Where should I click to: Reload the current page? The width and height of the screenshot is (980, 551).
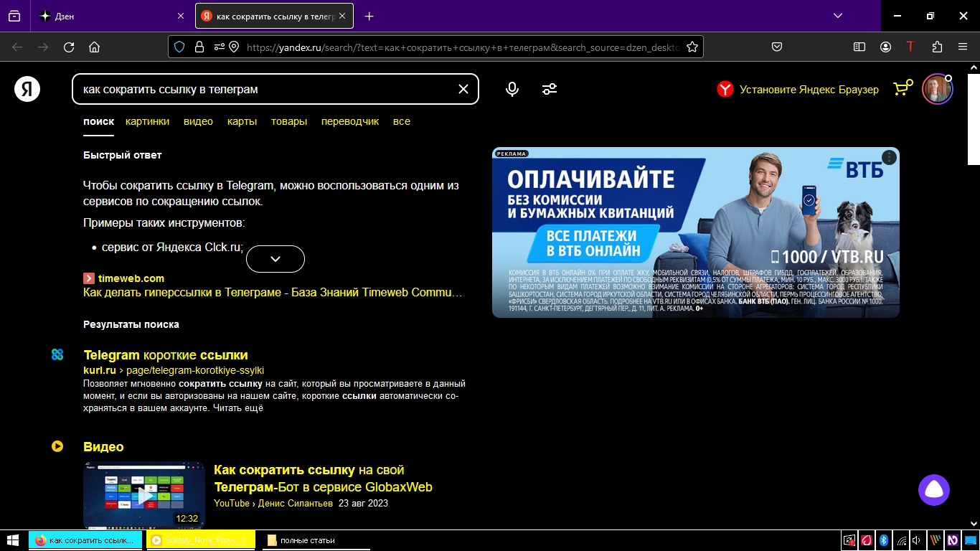69,47
